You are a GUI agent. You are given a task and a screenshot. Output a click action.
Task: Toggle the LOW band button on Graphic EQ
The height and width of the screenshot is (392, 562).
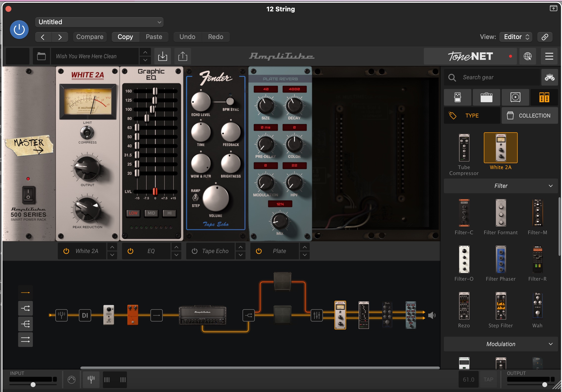[133, 213]
